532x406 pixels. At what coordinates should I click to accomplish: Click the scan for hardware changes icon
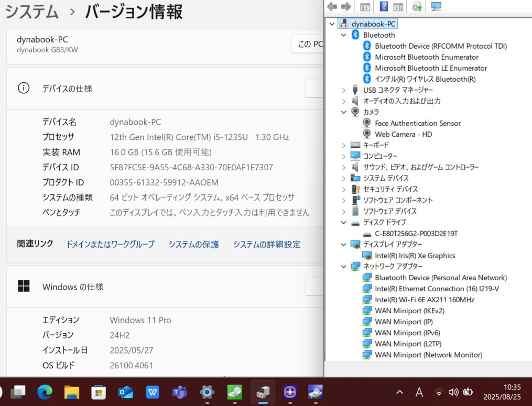coord(436,7)
